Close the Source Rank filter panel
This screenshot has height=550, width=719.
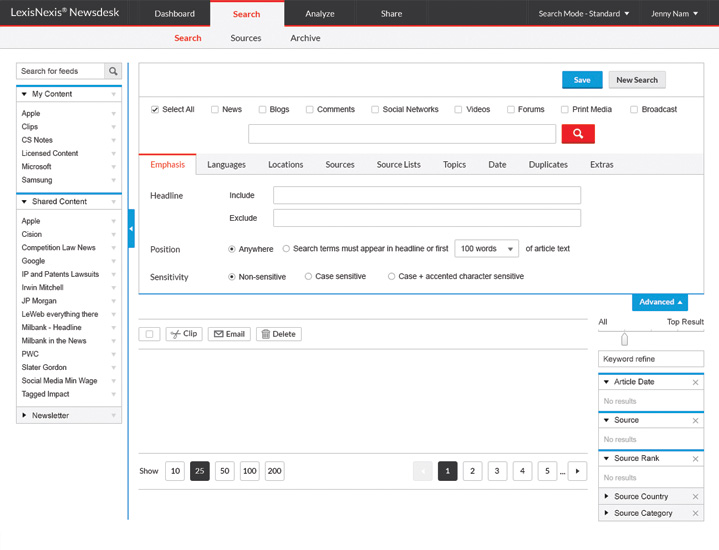[695, 459]
